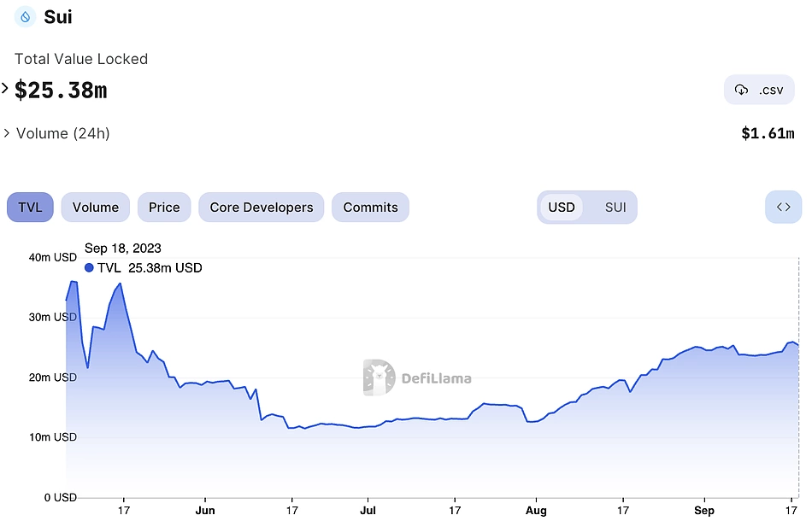Enable the Commits chart series
The width and height of the screenshot is (812, 521).
370,207
